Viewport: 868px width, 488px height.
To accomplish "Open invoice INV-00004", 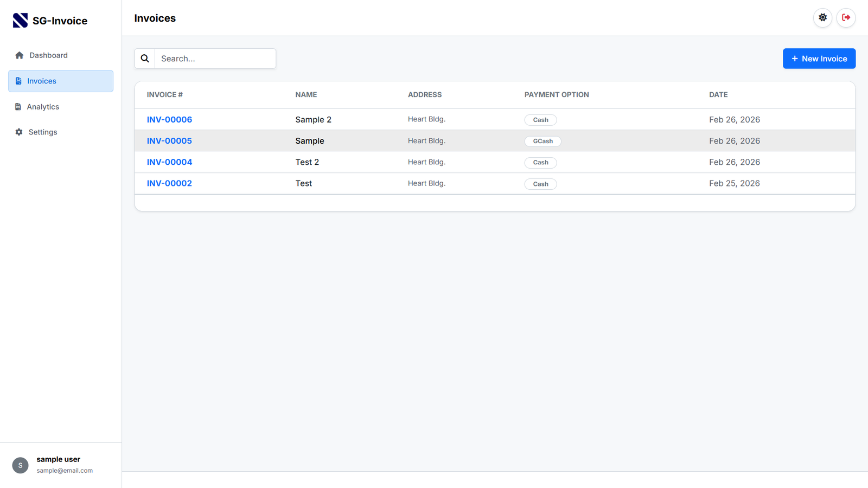I will pos(169,162).
